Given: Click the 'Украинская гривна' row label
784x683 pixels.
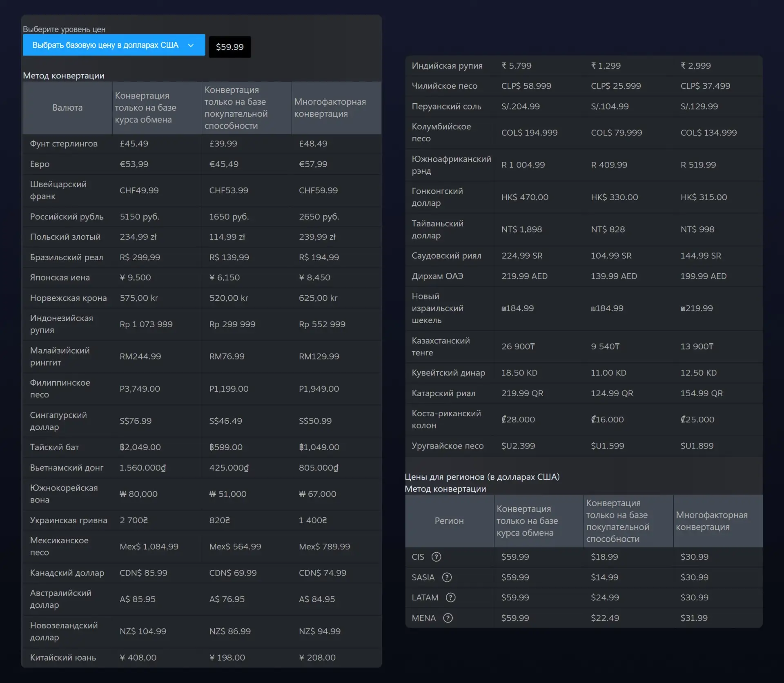Looking at the screenshot, I should coord(69,520).
